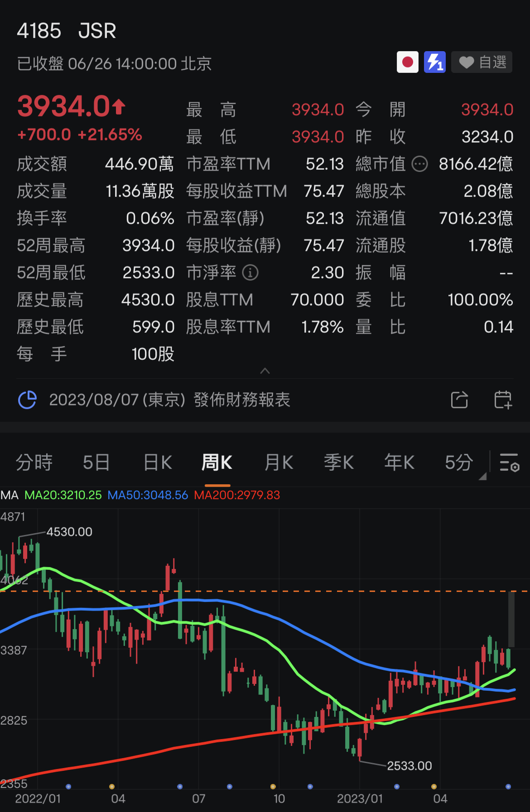
Task: Tap the market closed timestamp line
Action: [114, 64]
